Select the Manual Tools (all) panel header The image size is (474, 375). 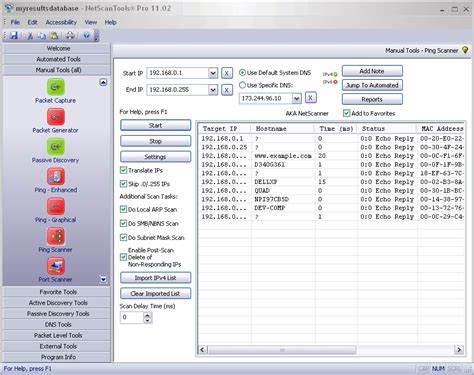click(57, 70)
